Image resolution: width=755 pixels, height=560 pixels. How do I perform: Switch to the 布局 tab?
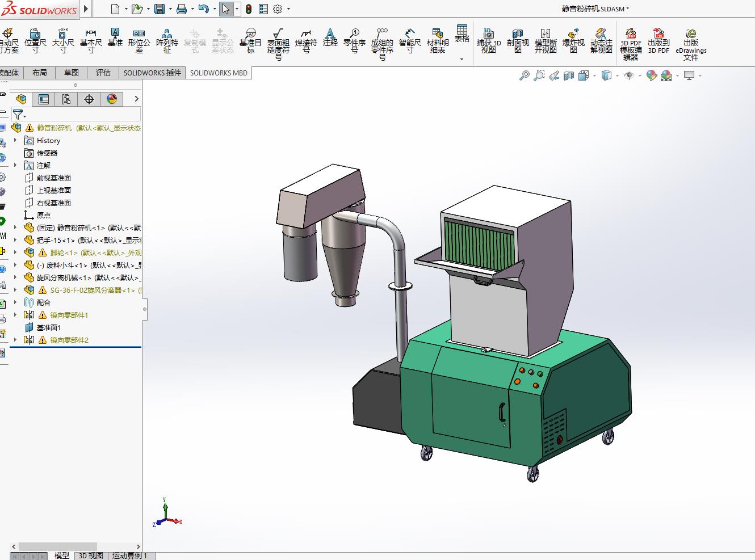[x=40, y=73]
